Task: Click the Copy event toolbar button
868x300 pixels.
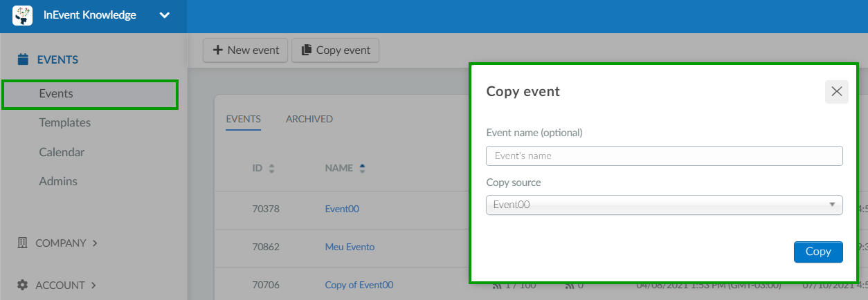Action: pyautogui.click(x=336, y=50)
